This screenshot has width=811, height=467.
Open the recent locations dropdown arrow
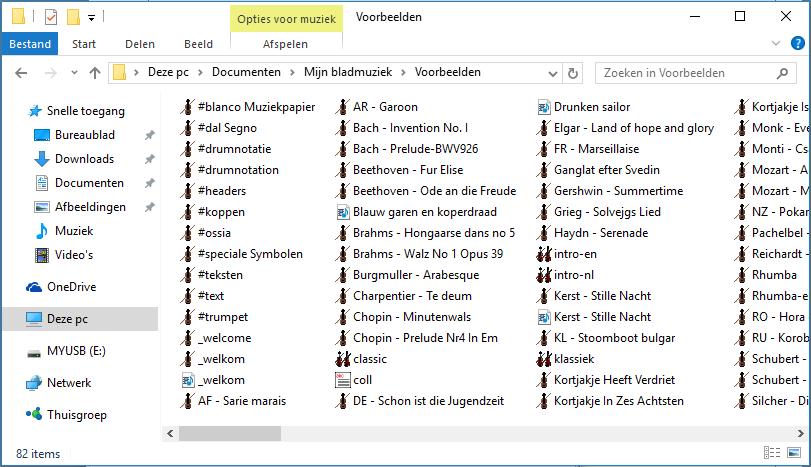(74, 73)
